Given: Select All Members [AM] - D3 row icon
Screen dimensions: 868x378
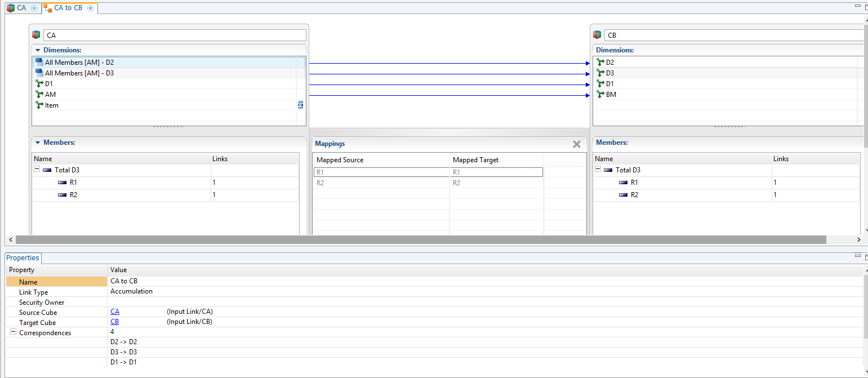Looking at the screenshot, I should pyautogui.click(x=39, y=73).
